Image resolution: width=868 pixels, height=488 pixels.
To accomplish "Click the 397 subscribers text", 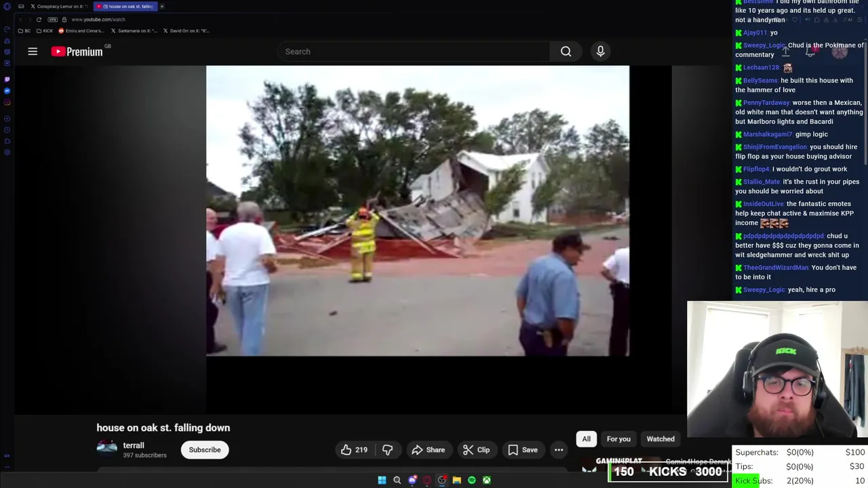I will 144,455.
